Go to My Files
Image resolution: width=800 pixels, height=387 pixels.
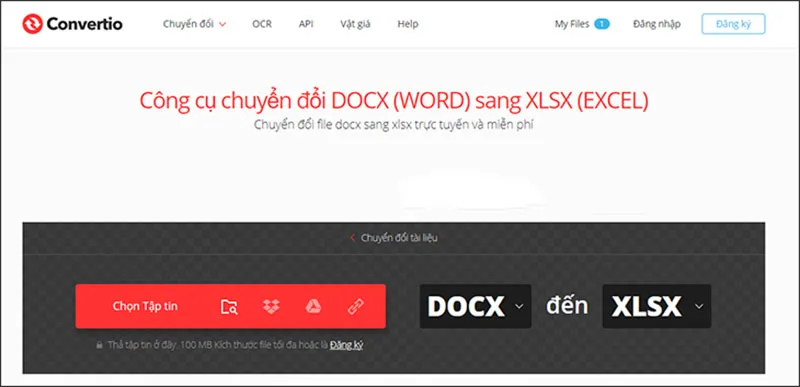(x=572, y=24)
